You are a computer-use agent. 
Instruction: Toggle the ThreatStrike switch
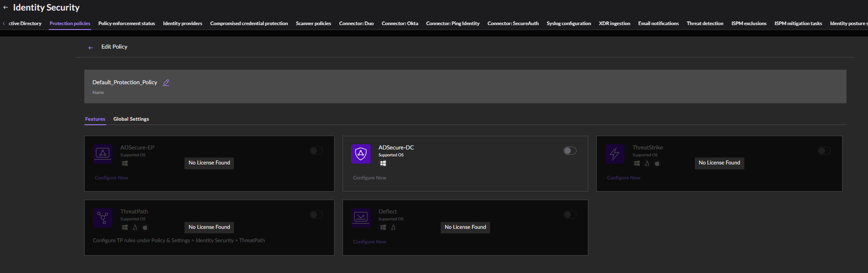pos(824,151)
